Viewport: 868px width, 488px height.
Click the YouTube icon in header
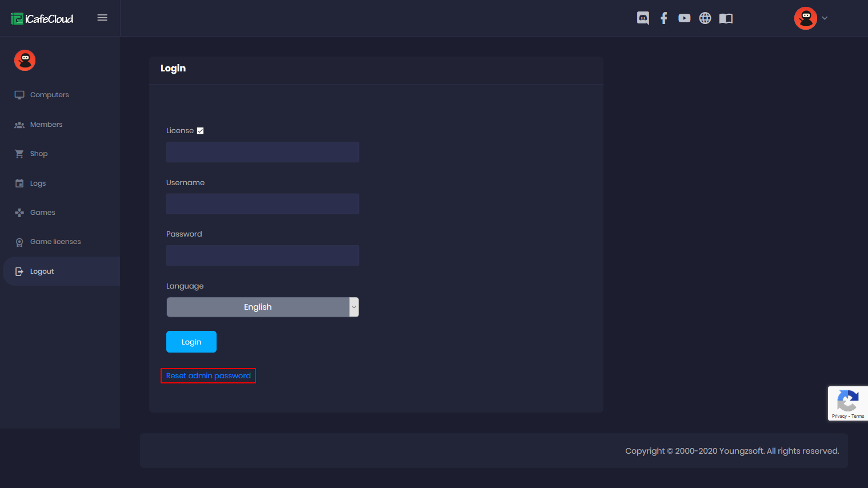(684, 18)
